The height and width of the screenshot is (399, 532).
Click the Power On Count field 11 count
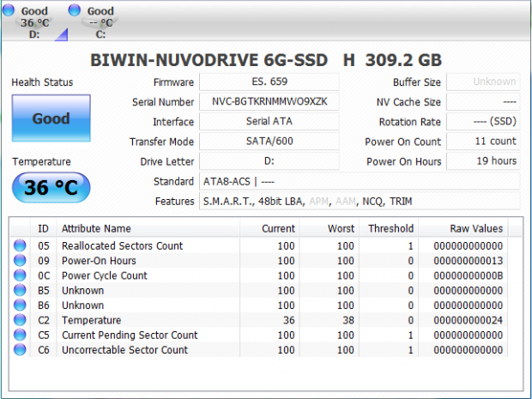[483, 141]
